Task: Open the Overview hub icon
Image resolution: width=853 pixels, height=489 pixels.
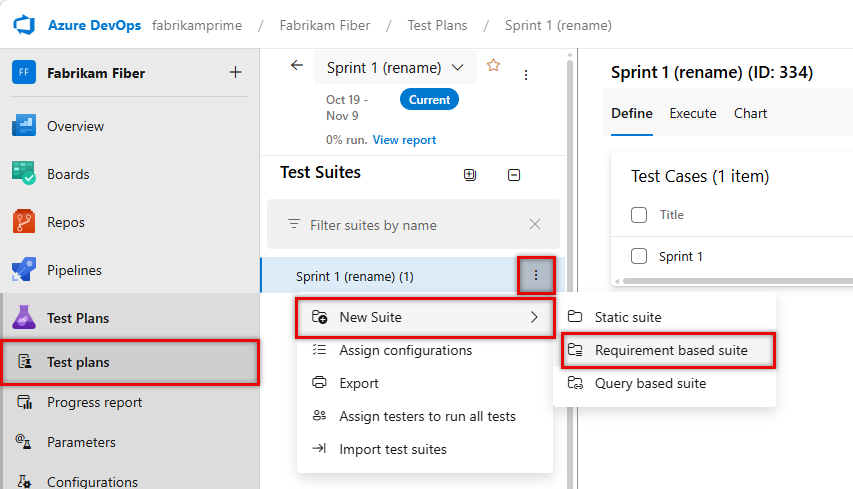Action: [24, 126]
